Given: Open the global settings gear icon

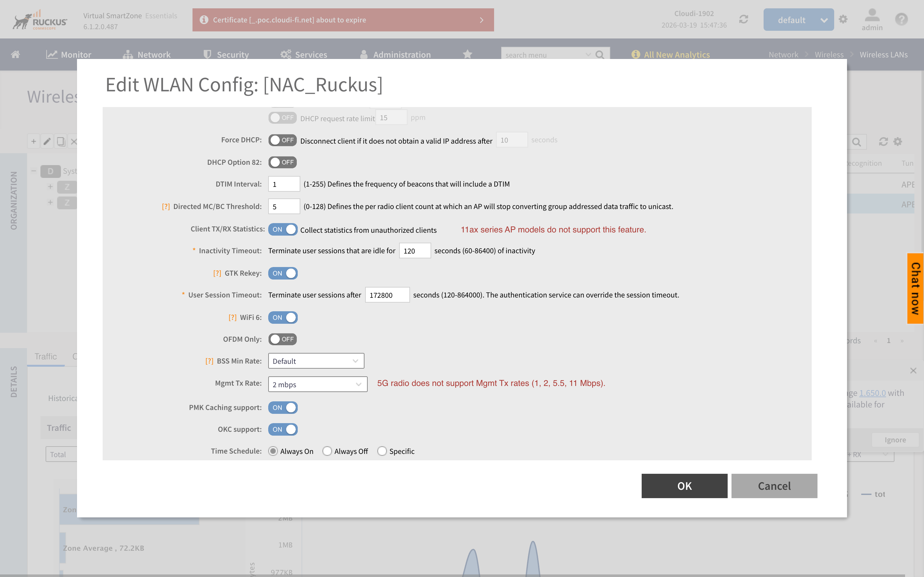Looking at the screenshot, I should click(843, 20).
